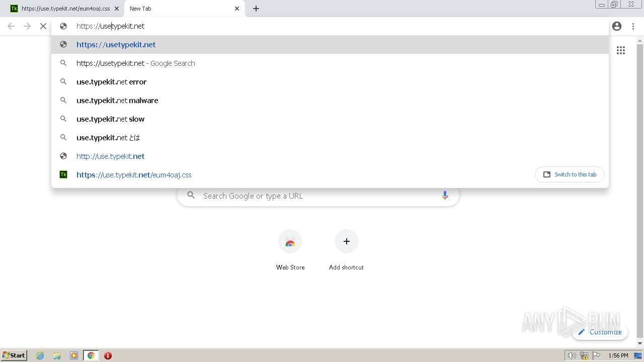Viewport: 644px width, 362px height.
Task: Click the network tray icon
Action: [584, 355]
